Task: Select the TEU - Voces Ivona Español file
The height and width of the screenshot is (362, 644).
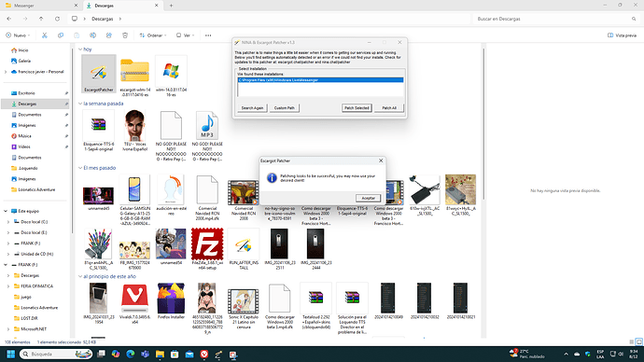Action: 134,131
